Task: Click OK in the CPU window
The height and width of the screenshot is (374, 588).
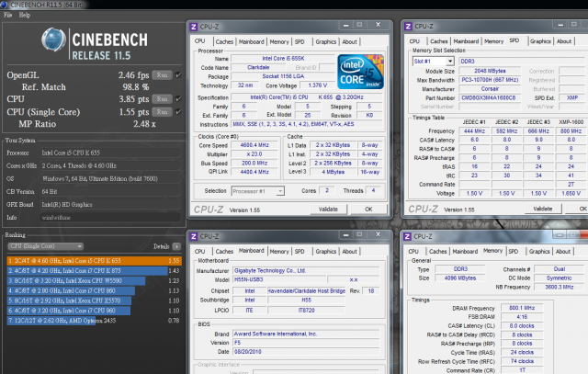Action: 368,210
